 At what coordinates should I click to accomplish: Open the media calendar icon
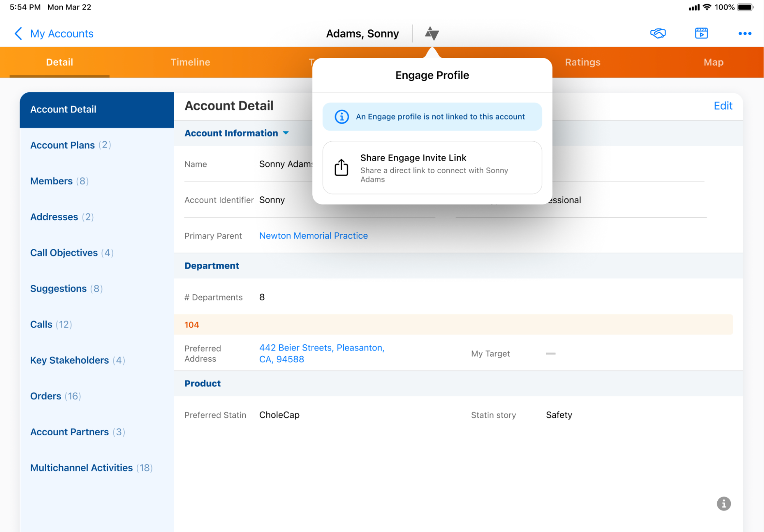701,34
